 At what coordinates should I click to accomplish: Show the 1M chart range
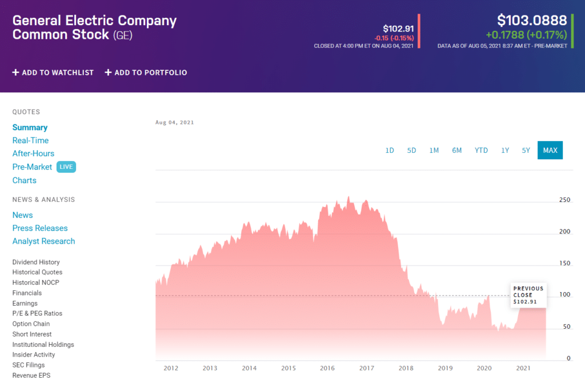(x=434, y=150)
